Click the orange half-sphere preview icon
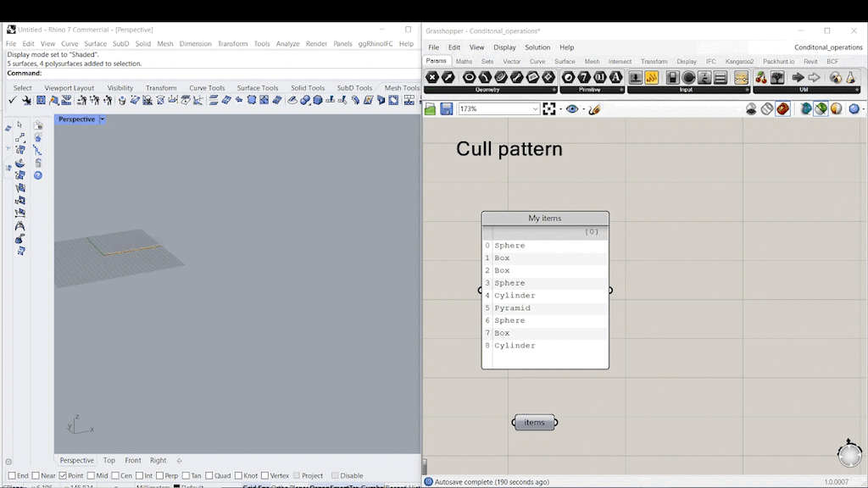 point(836,109)
